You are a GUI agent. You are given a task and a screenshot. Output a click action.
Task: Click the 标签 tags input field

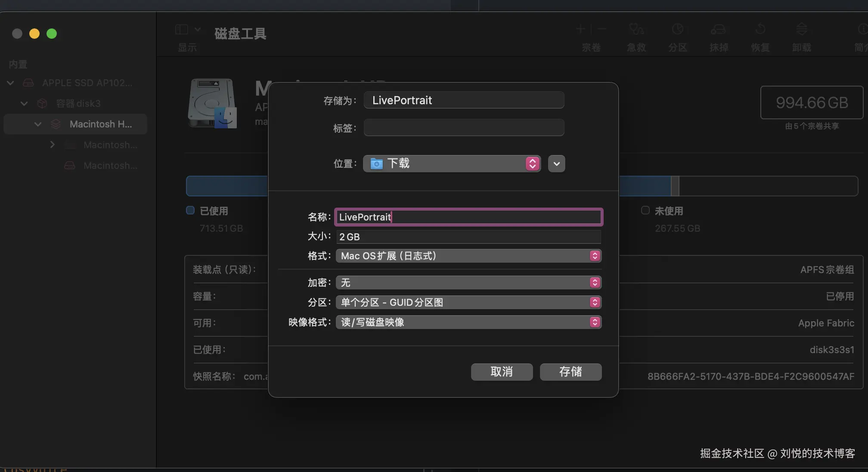click(464, 128)
